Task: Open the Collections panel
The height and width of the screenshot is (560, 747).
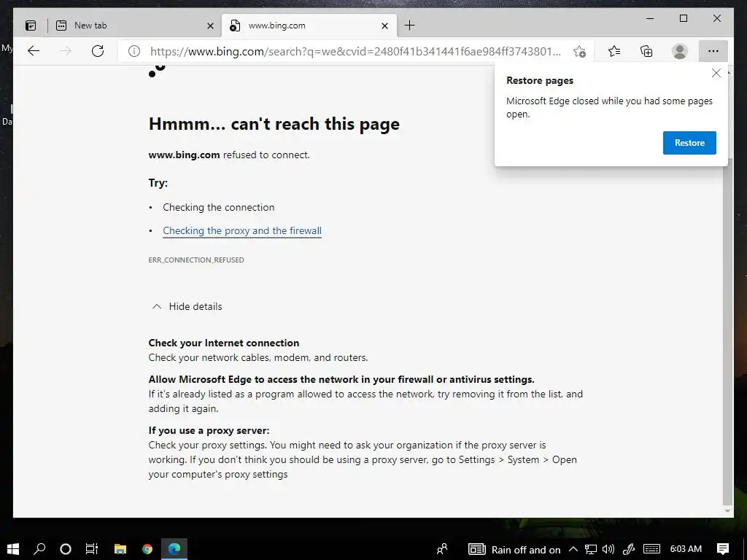Action: pos(646,51)
